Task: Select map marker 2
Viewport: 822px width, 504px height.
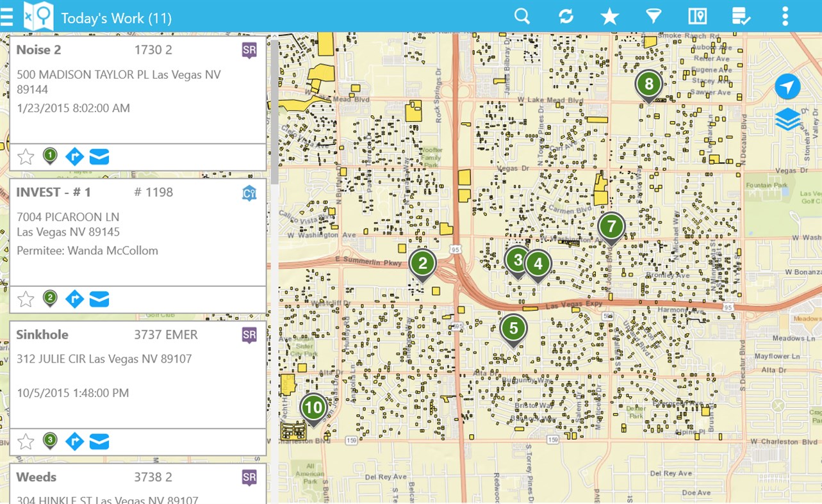Action: point(422,265)
